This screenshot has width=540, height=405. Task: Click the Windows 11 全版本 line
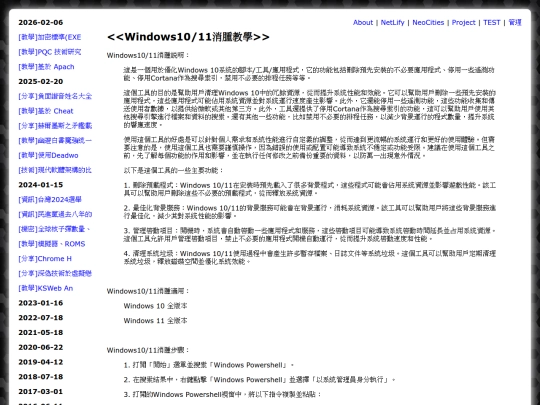(x=155, y=321)
